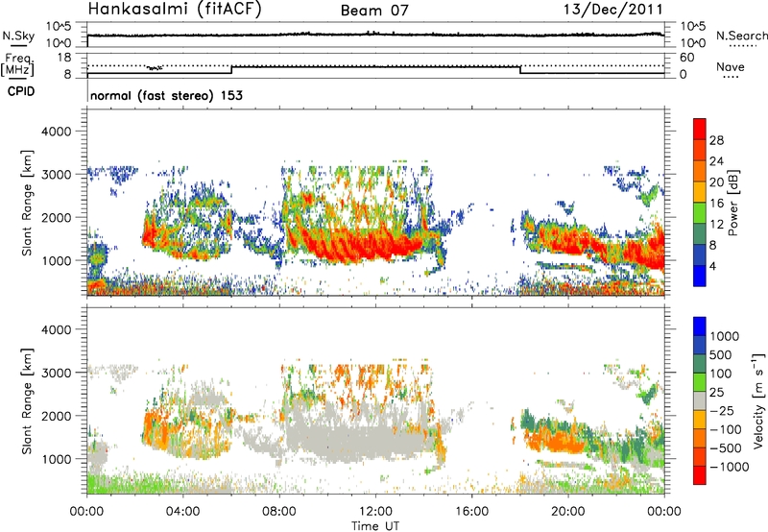Click power scale value '4'
This screenshot has width=768, height=532.
712,266
